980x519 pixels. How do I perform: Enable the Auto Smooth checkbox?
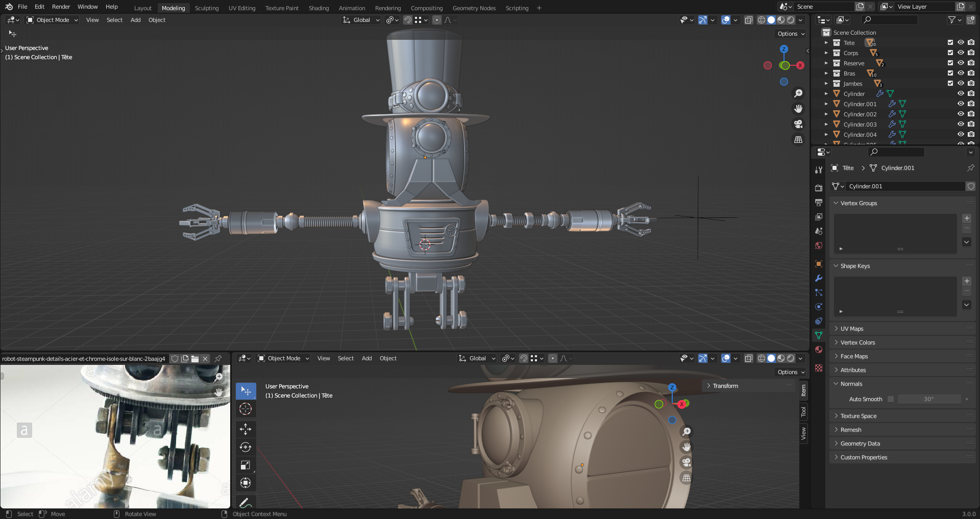891,399
